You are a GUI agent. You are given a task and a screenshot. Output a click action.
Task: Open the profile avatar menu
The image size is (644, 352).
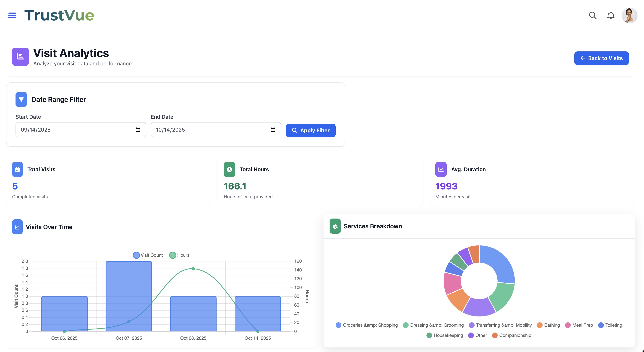pyautogui.click(x=629, y=15)
